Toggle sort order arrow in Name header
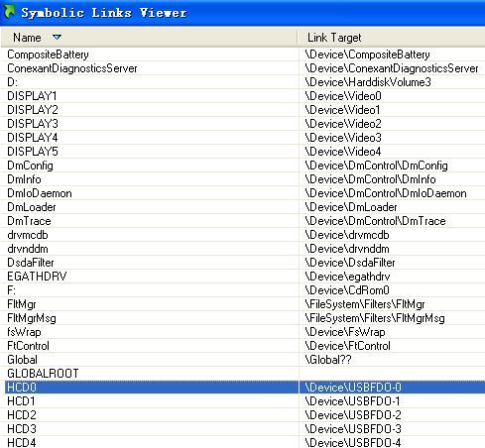485x448 pixels. [57, 37]
